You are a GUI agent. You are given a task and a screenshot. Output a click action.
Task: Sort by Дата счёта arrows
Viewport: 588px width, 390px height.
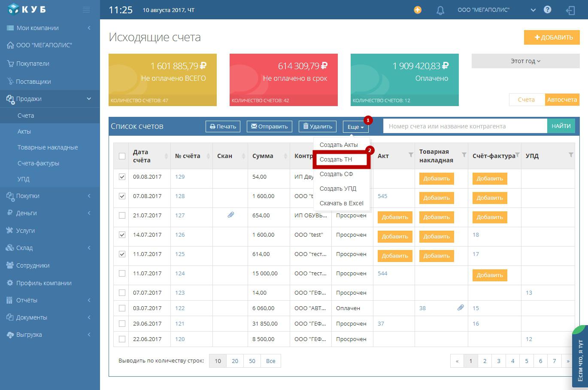point(166,156)
